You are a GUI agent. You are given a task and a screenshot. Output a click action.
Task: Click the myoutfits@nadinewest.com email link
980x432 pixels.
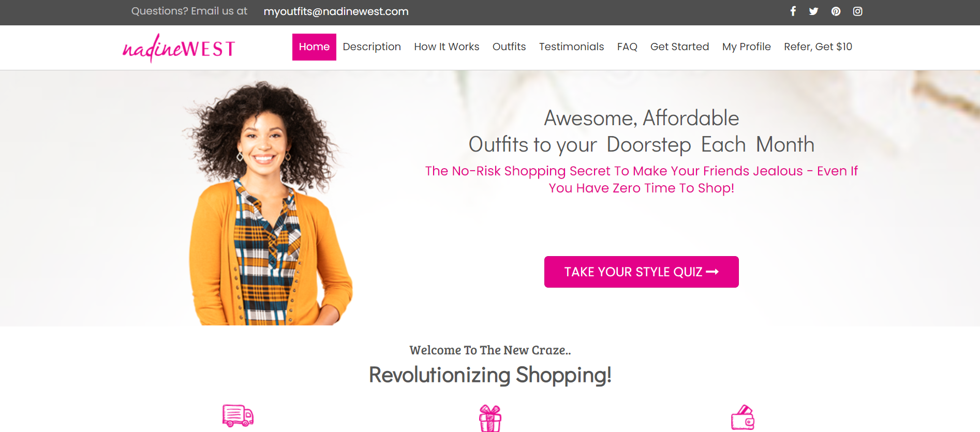(336, 11)
